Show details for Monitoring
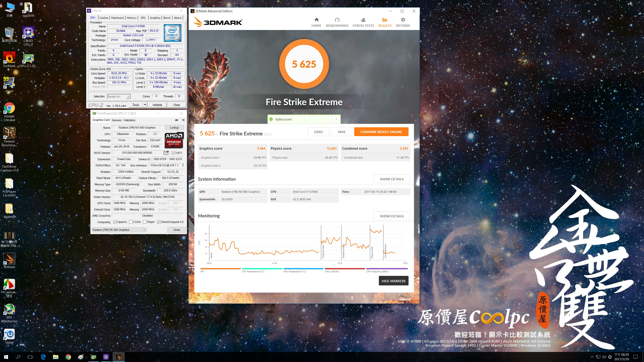The width and height of the screenshot is (644, 362). (x=391, y=216)
